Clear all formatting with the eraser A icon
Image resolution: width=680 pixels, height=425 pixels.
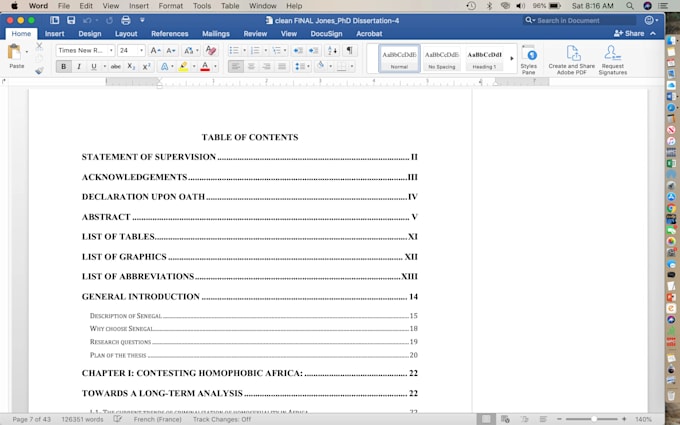point(211,50)
